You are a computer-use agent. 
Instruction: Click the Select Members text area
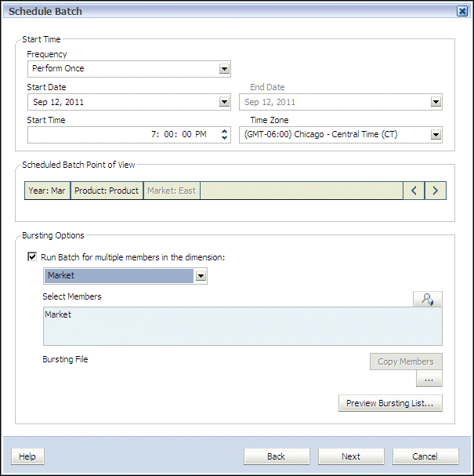pos(242,326)
